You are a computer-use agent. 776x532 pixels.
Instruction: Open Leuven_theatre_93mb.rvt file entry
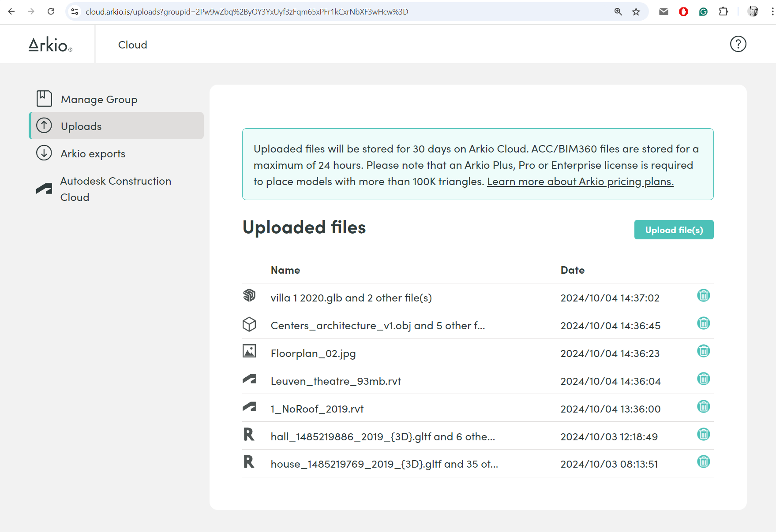[336, 381]
